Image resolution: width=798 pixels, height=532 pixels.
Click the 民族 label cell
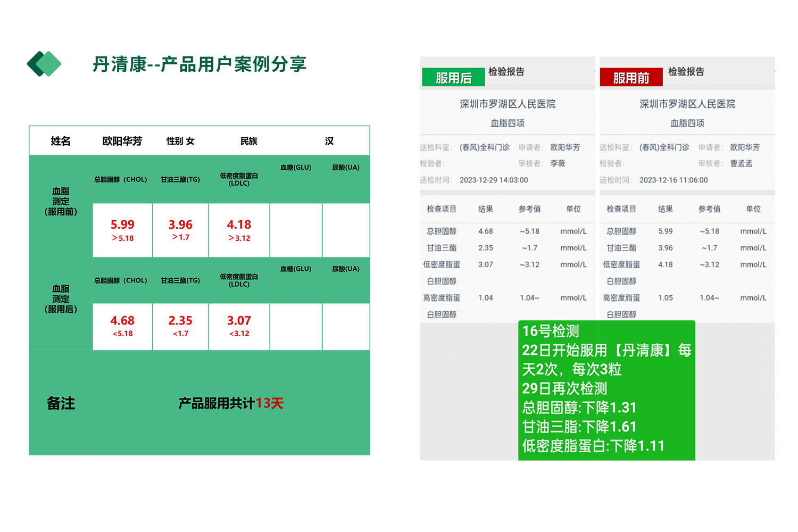[x=249, y=141]
